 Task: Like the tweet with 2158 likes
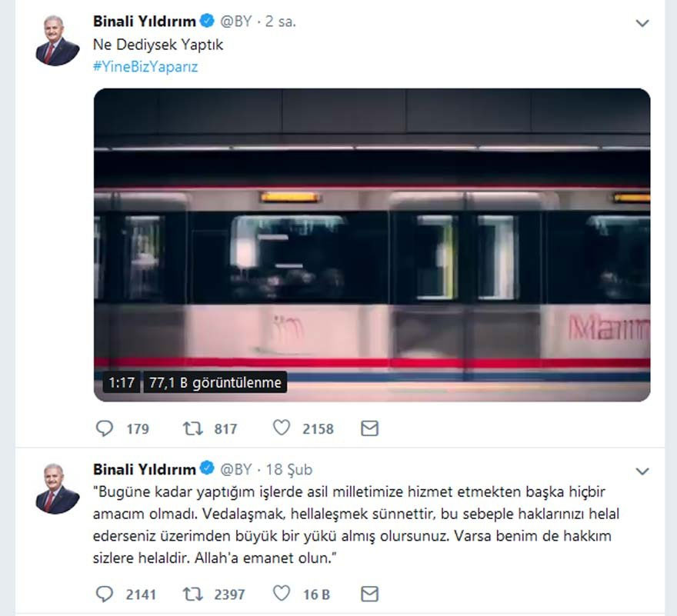click(x=282, y=428)
